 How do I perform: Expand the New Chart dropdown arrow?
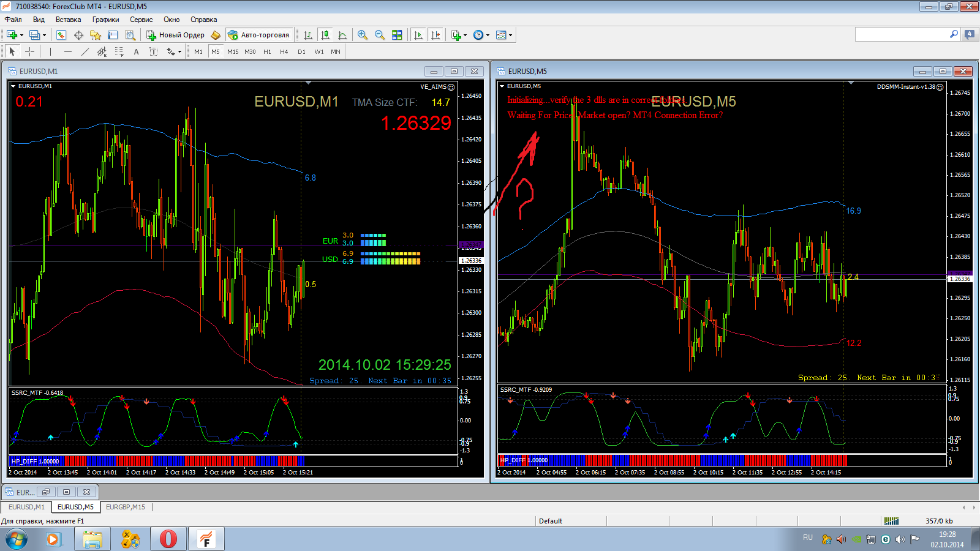pos(21,35)
